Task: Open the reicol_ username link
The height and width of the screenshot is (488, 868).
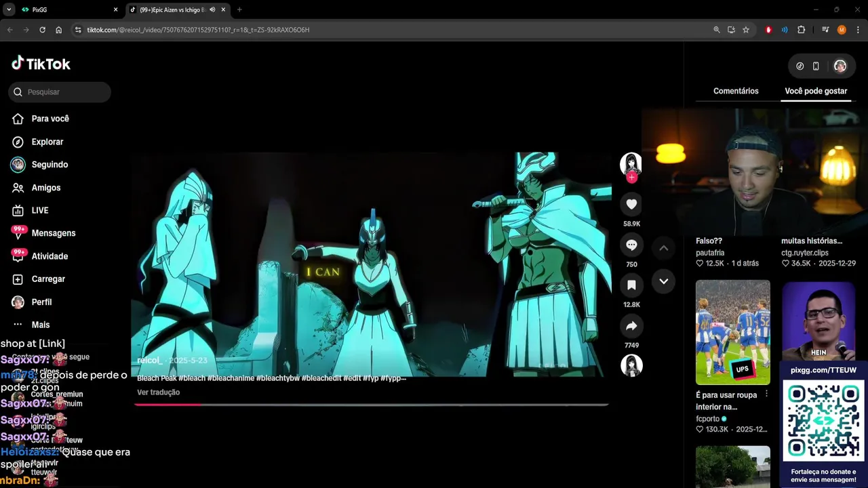Action: (x=149, y=361)
